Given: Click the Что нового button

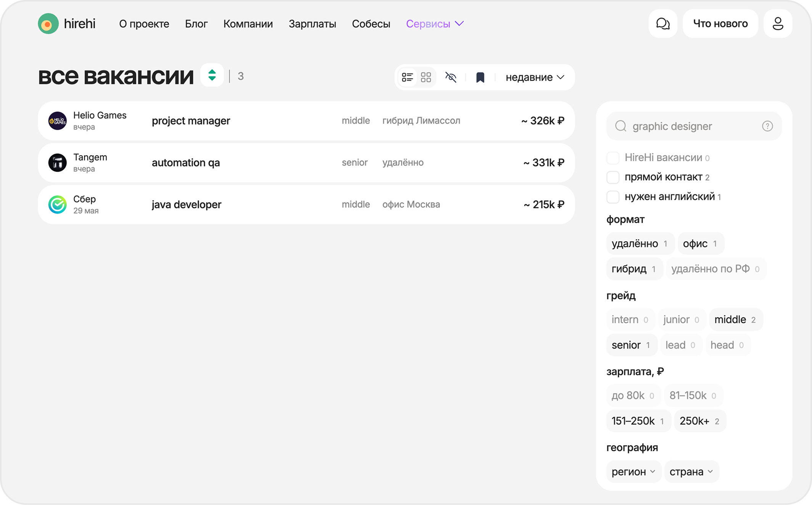Looking at the screenshot, I should [720, 24].
